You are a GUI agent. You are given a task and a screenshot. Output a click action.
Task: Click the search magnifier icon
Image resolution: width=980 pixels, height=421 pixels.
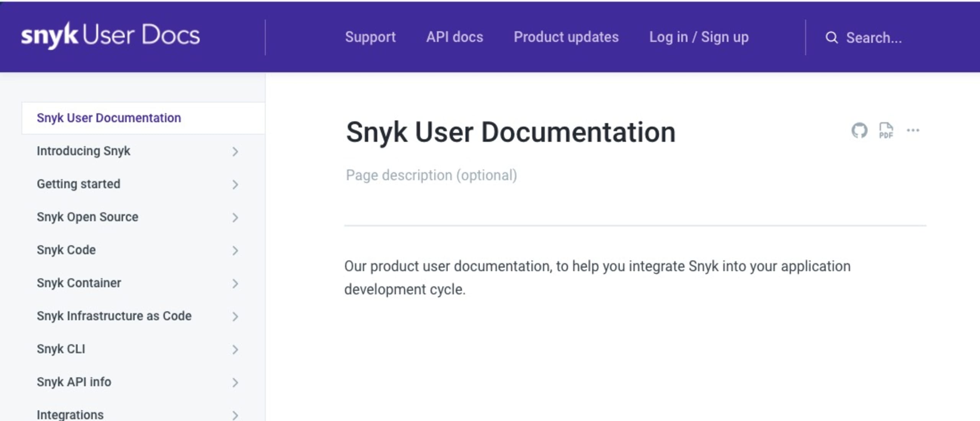coord(831,38)
